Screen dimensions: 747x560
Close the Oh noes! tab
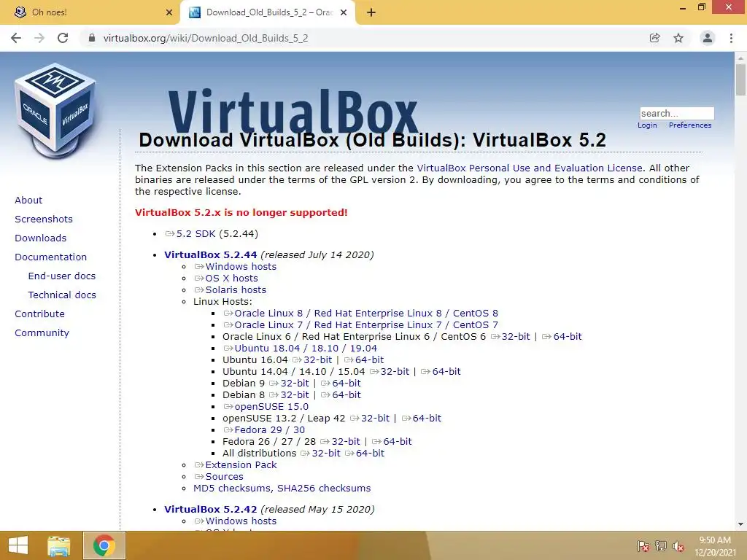tap(169, 12)
